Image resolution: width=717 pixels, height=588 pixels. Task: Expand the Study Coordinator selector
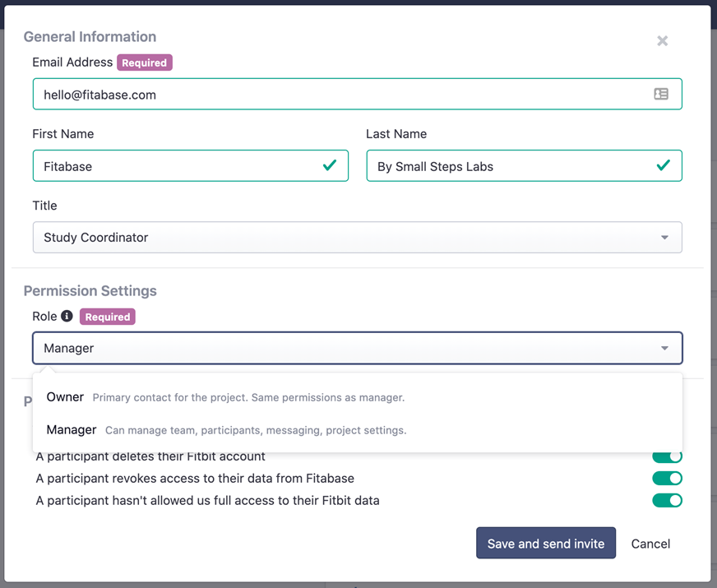coord(357,237)
